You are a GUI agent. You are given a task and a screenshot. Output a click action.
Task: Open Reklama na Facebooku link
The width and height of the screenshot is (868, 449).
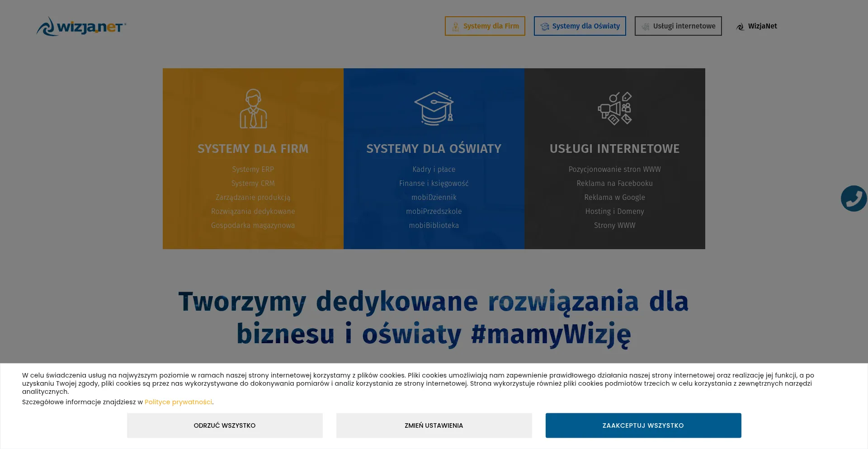tap(614, 183)
